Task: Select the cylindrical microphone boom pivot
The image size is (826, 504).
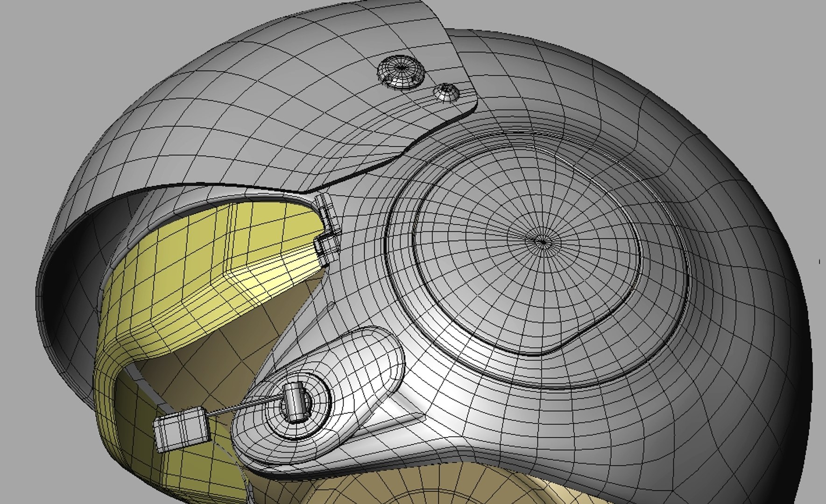Action: (294, 402)
